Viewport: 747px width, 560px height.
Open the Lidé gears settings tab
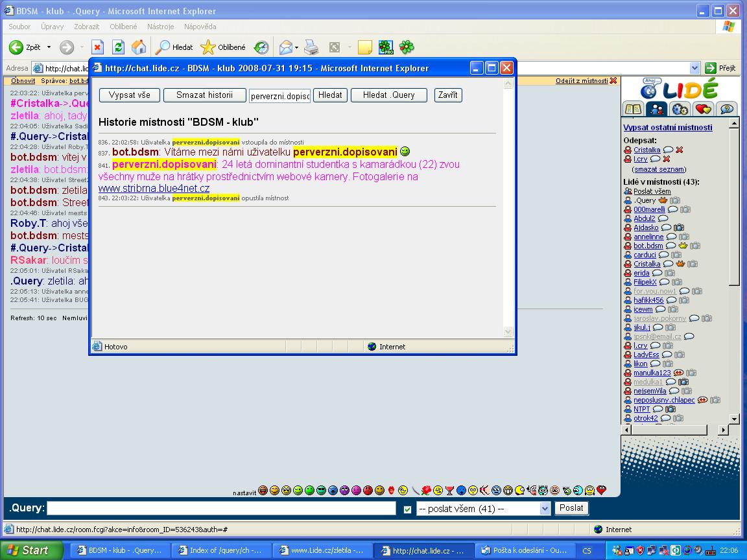point(680,109)
